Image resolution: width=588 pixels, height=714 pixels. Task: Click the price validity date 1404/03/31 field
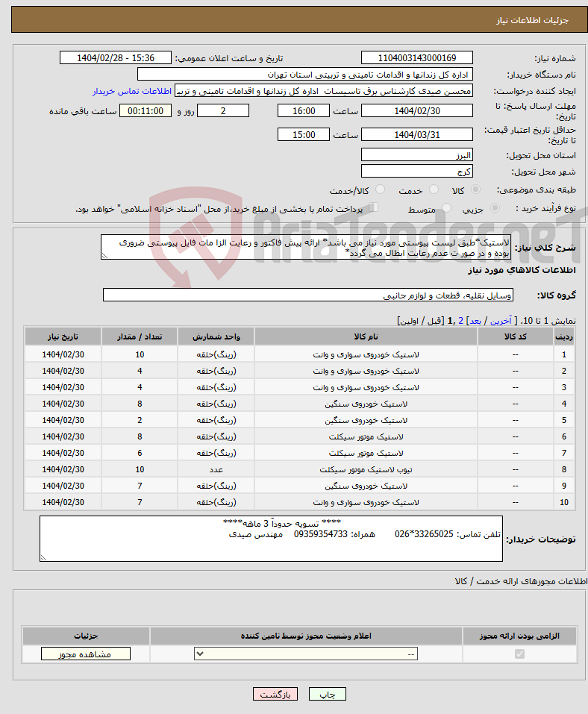pos(417,134)
